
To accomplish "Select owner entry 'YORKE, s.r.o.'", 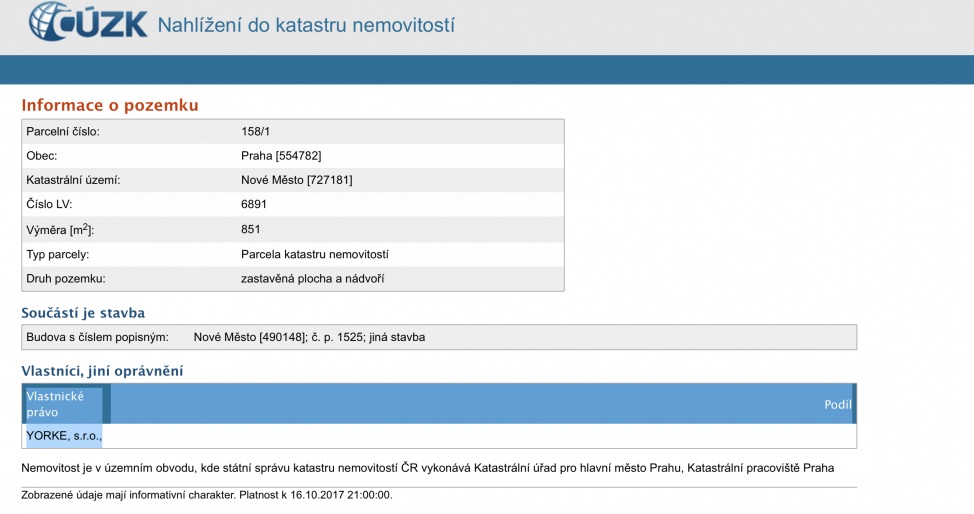I will point(64,436).
